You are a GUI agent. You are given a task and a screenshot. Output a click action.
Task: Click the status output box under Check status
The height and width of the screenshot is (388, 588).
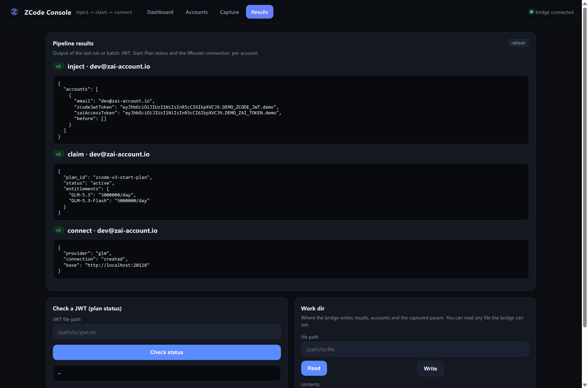point(167,373)
